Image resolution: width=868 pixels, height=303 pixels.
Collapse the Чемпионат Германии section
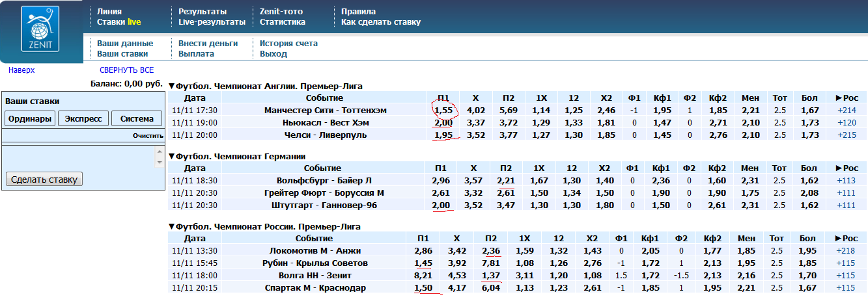click(x=172, y=157)
